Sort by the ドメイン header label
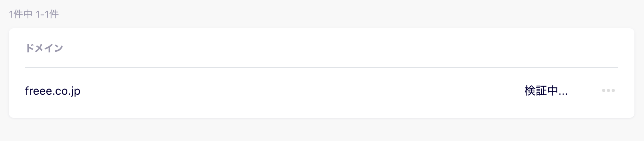This screenshot has width=644, height=141. [44, 48]
